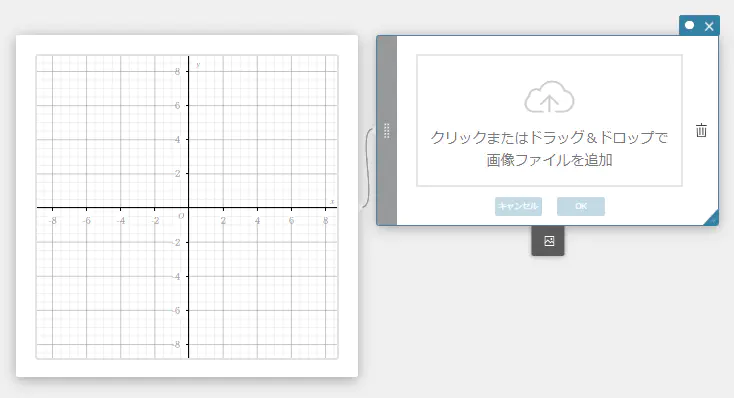
Task: Click the image type icon below card
Action: 549,241
